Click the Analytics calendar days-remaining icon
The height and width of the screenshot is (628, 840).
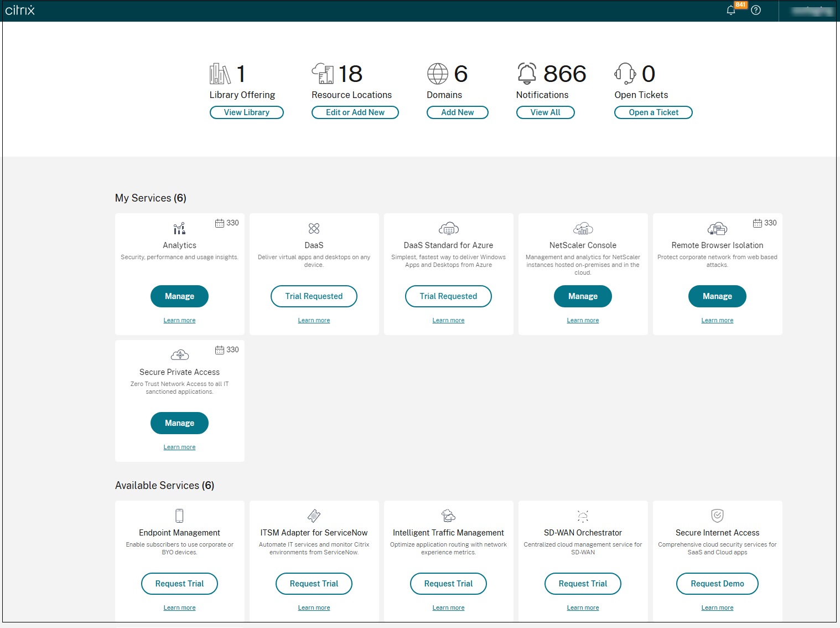(x=220, y=223)
